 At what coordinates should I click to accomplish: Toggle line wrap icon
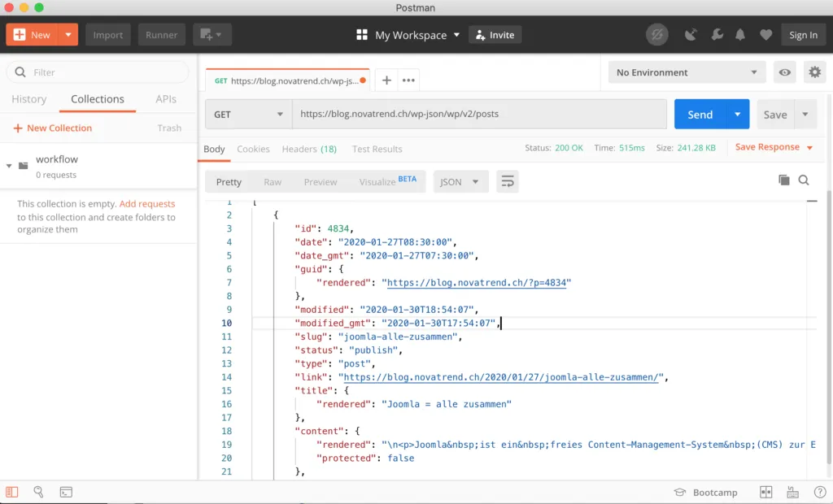(508, 181)
